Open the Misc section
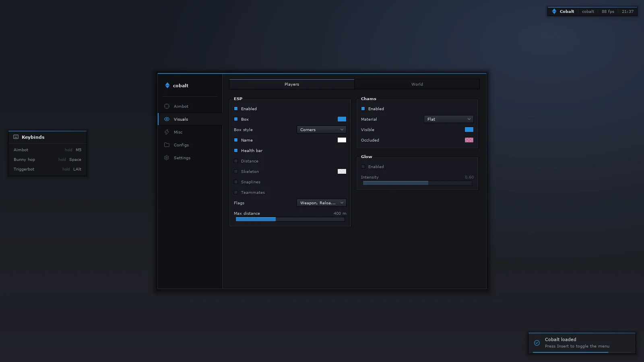This screenshot has height=362, width=644. tap(190, 132)
